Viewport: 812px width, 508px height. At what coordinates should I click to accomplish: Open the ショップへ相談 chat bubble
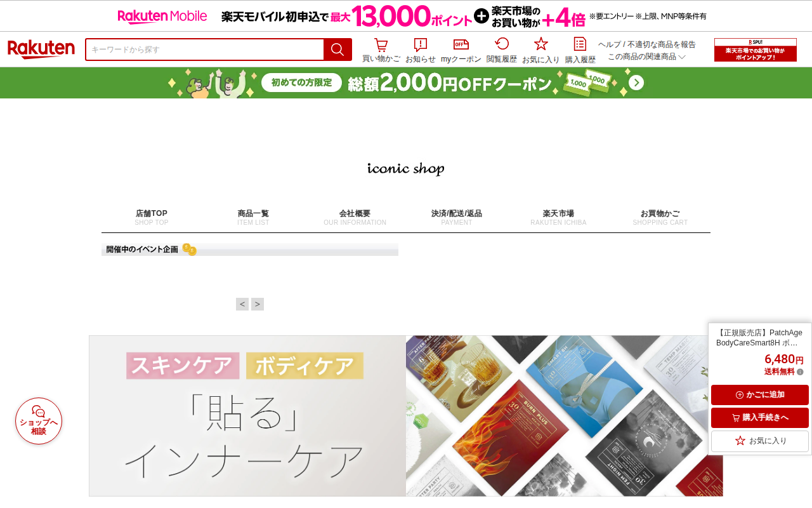pos(39,421)
